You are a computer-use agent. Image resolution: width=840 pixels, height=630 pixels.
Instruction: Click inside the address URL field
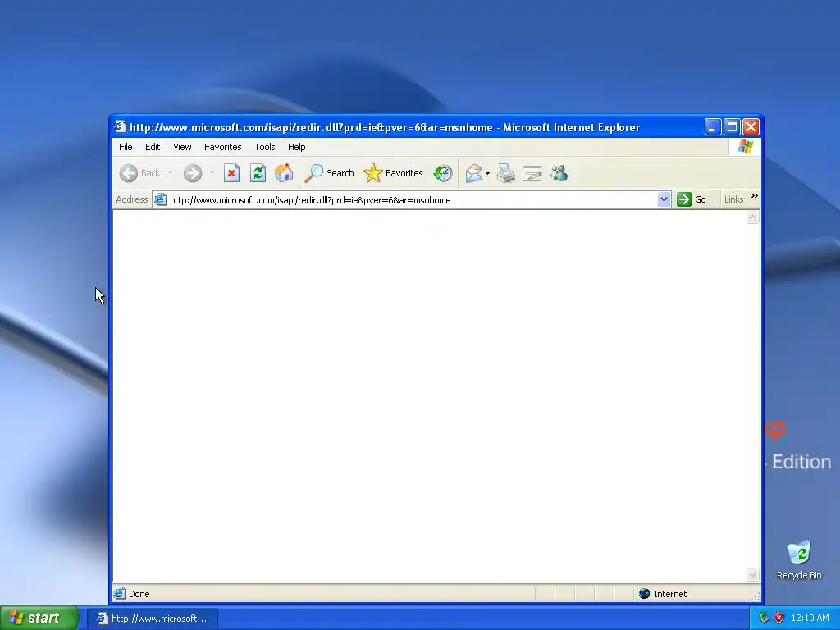point(413,200)
